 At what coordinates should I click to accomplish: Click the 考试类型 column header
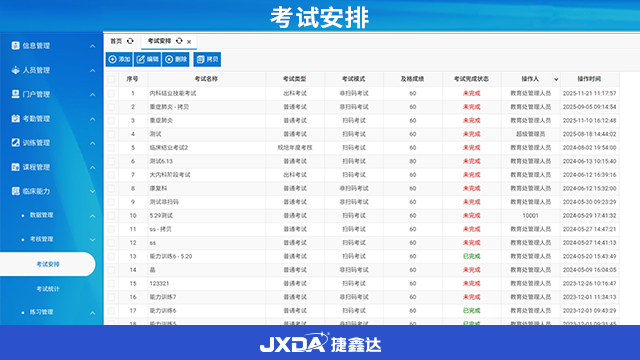pos(295,79)
